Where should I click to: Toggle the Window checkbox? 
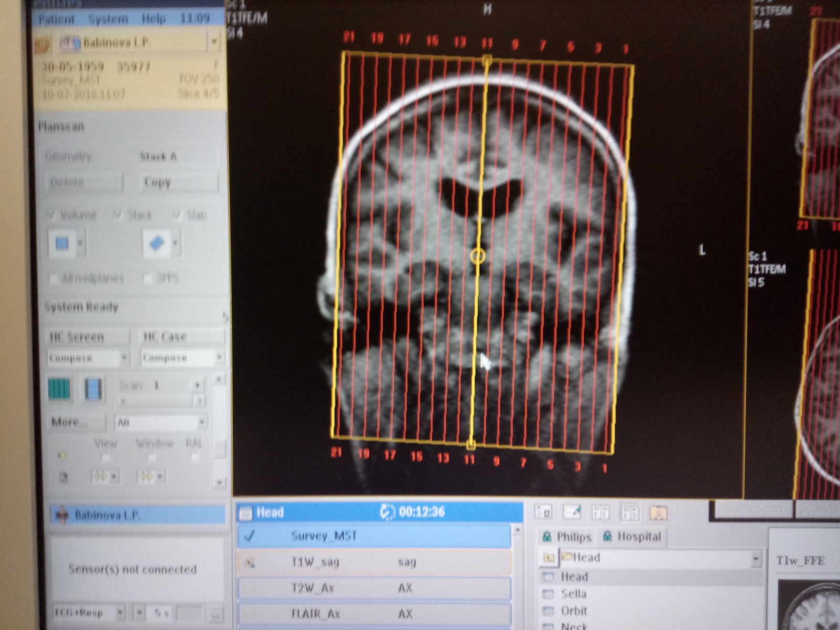[x=152, y=458]
